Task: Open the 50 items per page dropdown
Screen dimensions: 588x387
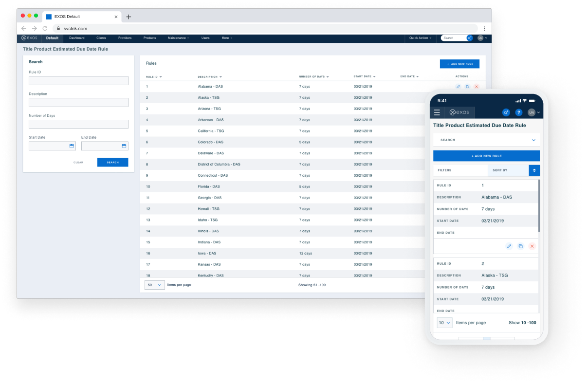Action: coord(154,285)
